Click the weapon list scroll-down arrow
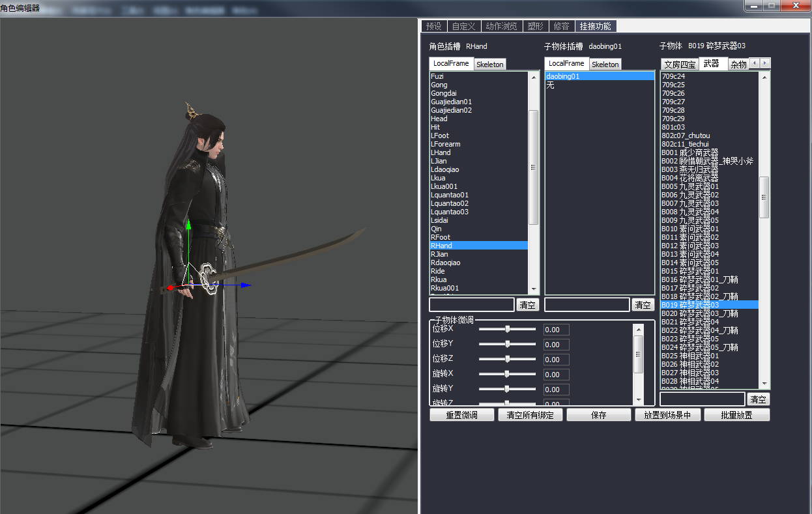This screenshot has width=812, height=514. pos(765,384)
